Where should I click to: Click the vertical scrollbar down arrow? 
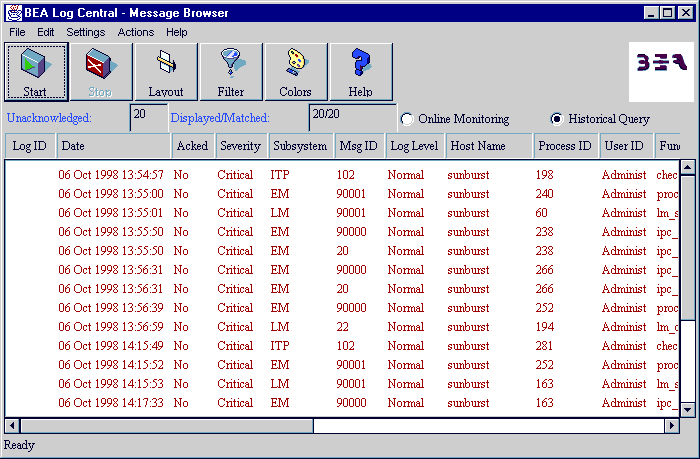coord(688,409)
